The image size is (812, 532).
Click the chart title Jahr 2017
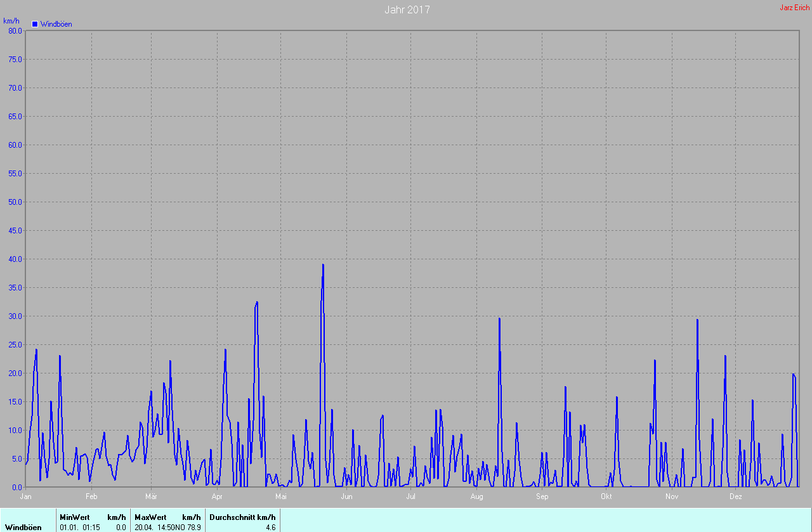pos(407,10)
